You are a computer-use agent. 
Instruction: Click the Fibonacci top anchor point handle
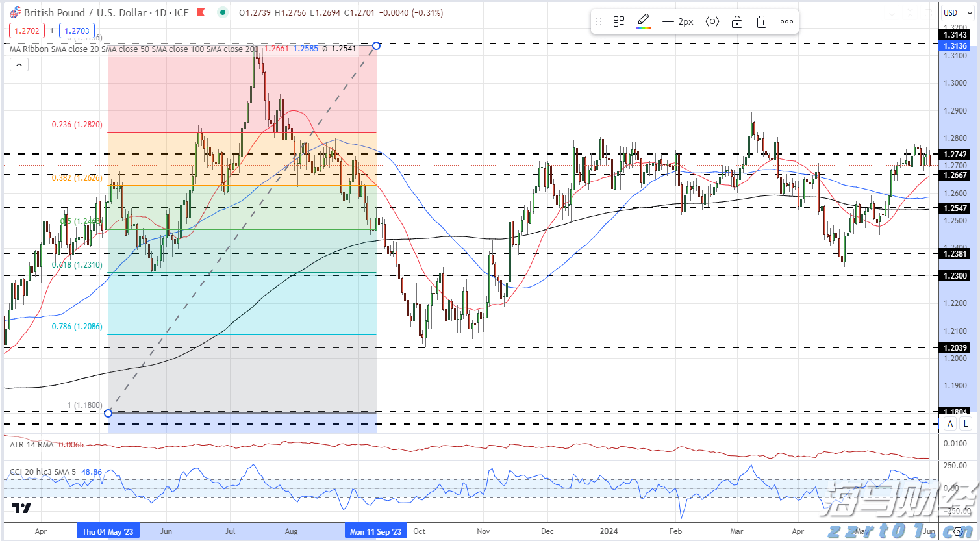(376, 45)
